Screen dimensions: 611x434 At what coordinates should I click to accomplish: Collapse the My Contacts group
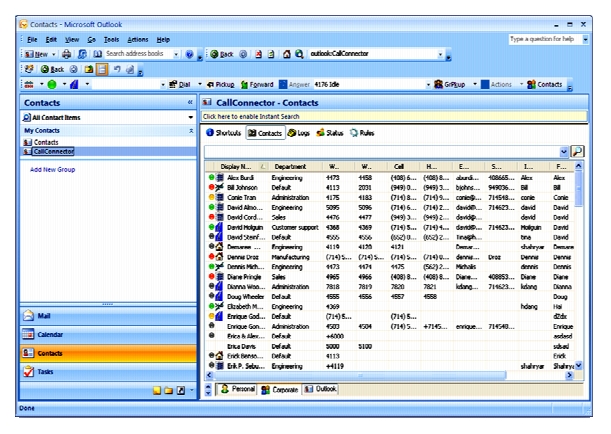(x=191, y=131)
